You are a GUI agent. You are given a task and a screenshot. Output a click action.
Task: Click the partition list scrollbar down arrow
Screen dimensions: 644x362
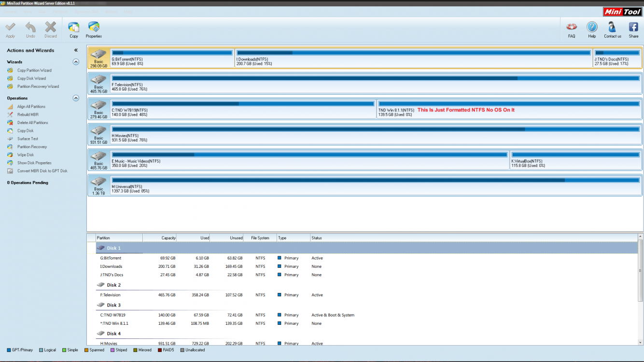[x=641, y=342]
